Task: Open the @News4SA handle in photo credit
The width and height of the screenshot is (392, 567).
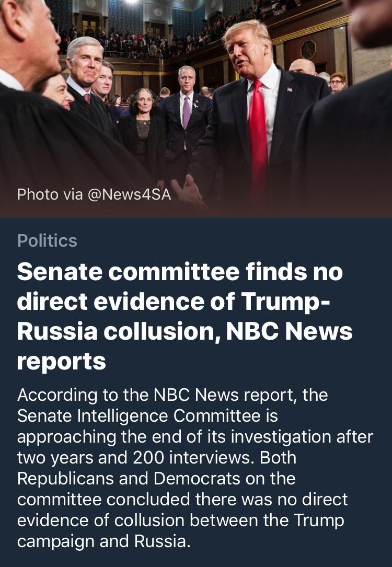Action: (x=129, y=194)
